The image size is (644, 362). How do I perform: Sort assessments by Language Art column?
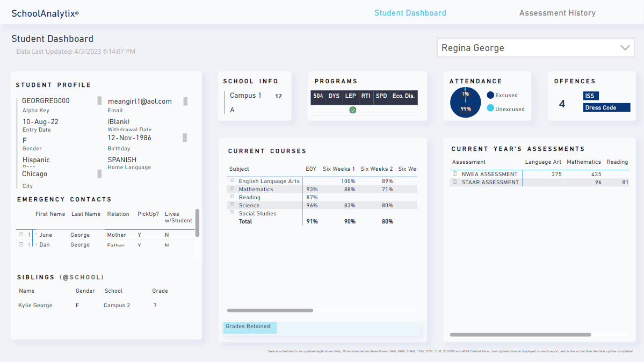(543, 162)
